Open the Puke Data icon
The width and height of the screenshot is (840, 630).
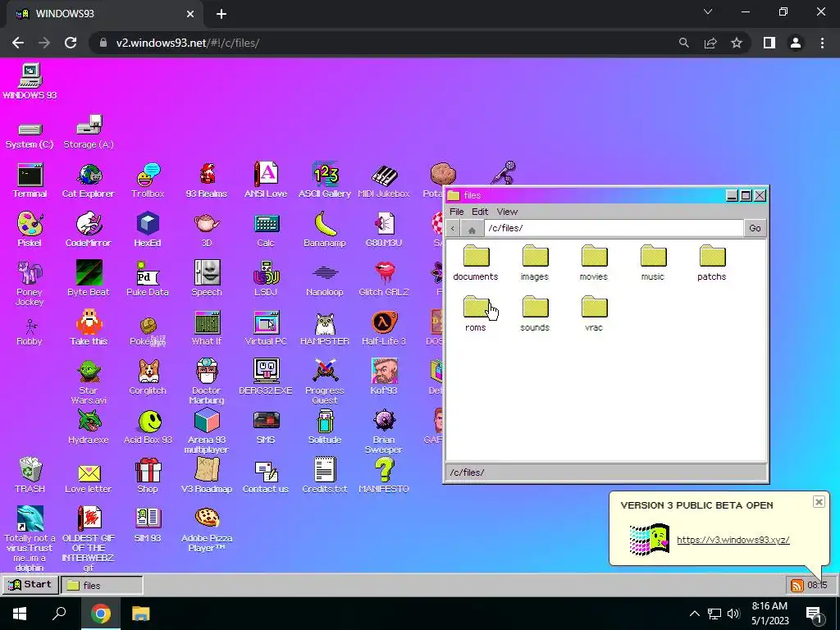(148, 279)
